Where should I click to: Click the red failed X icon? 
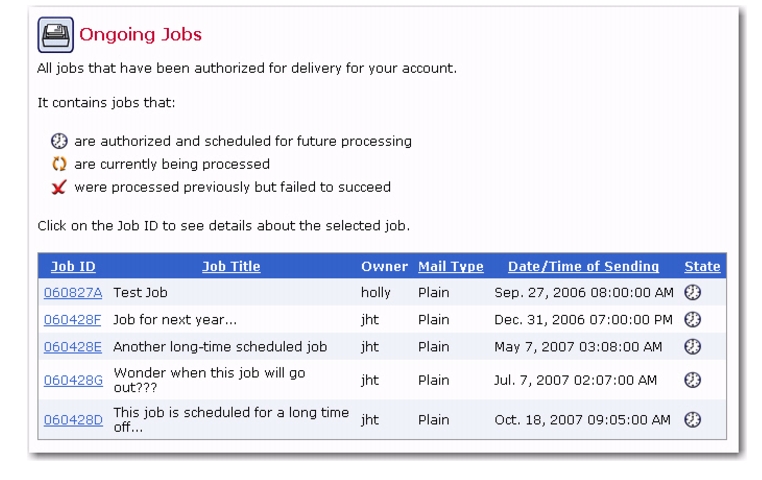pos(59,187)
